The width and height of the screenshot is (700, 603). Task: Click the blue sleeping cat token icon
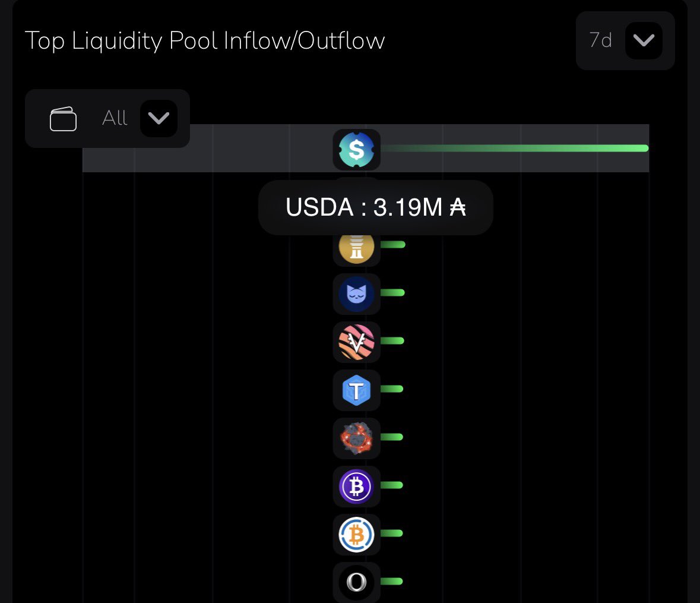click(x=356, y=294)
